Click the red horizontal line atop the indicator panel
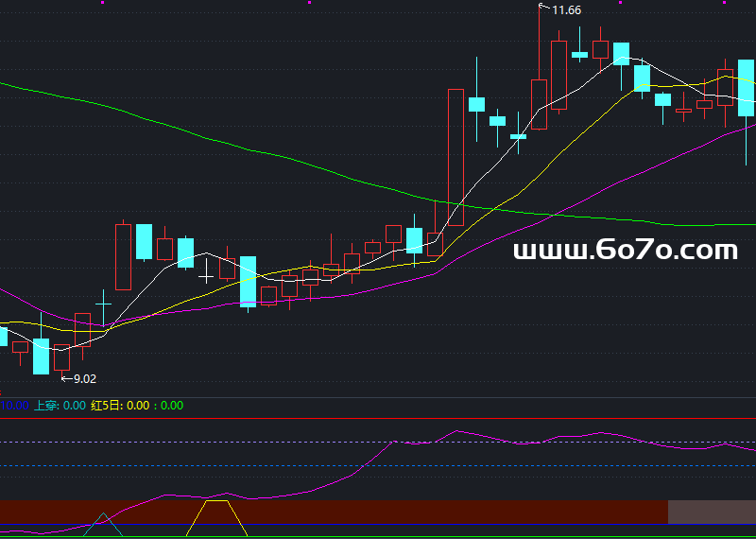 [x=378, y=418]
